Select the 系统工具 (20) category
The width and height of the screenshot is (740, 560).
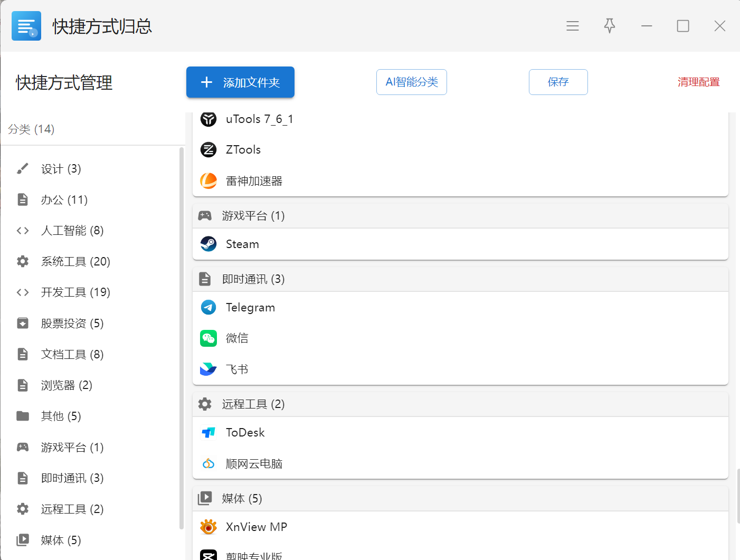pyautogui.click(x=75, y=262)
